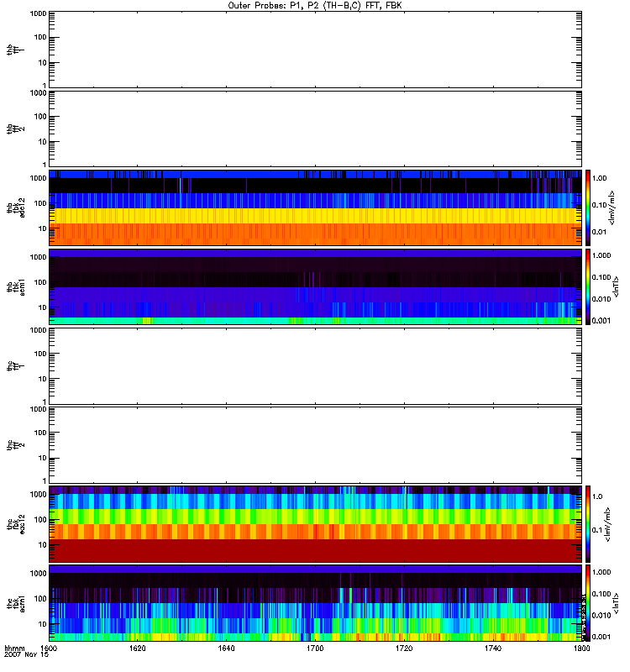Click the "thb fff 1" y-axis panel label
630x672 pixels.
[15, 50]
